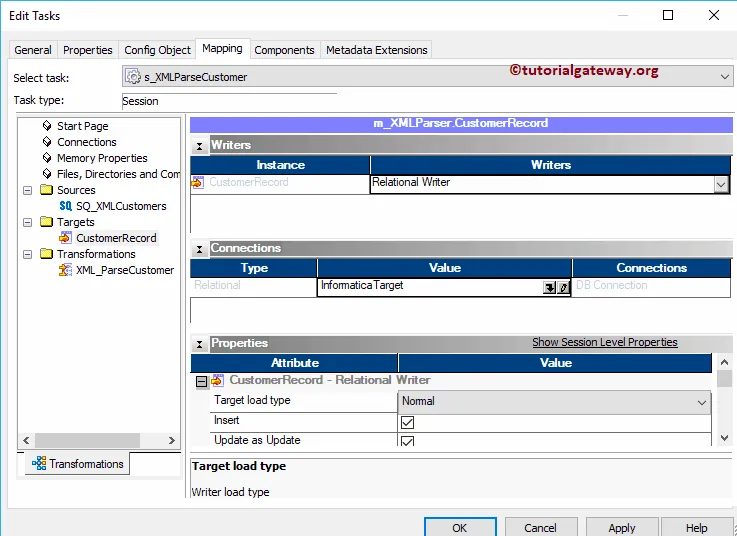Click the Help button
The image size is (737, 536).
pyautogui.click(x=697, y=527)
